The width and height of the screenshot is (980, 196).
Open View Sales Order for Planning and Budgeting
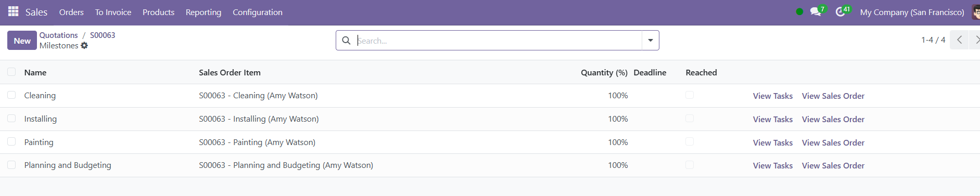(833, 165)
